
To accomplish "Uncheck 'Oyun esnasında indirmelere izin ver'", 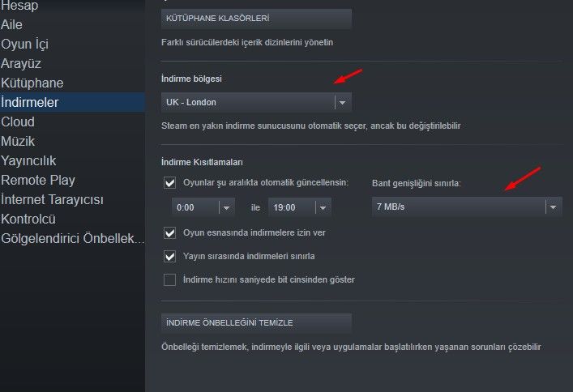I will pyautogui.click(x=169, y=232).
